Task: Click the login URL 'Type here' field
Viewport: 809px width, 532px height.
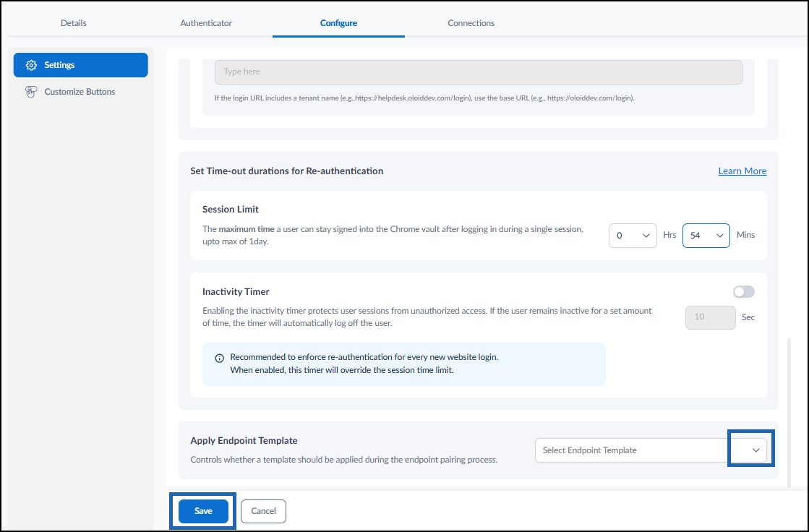Action: [479, 72]
